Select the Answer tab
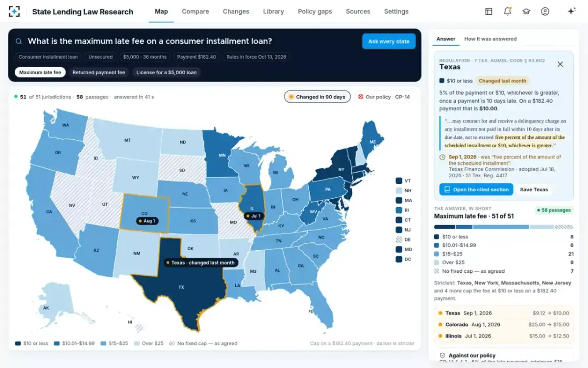Image resolution: width=588 pixels, height=368 pixels. coord(445,39)
